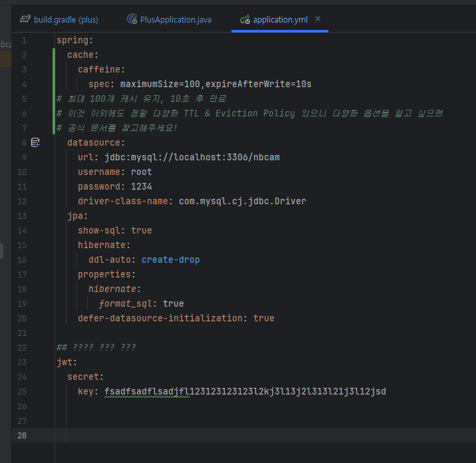Click the Spring config icon on application.yml tab
Image resolution: width=476 pixels, height=463 pixels.
click(245, 19)
